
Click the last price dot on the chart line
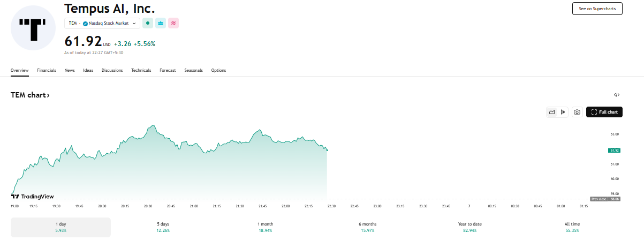coord(327,150)
